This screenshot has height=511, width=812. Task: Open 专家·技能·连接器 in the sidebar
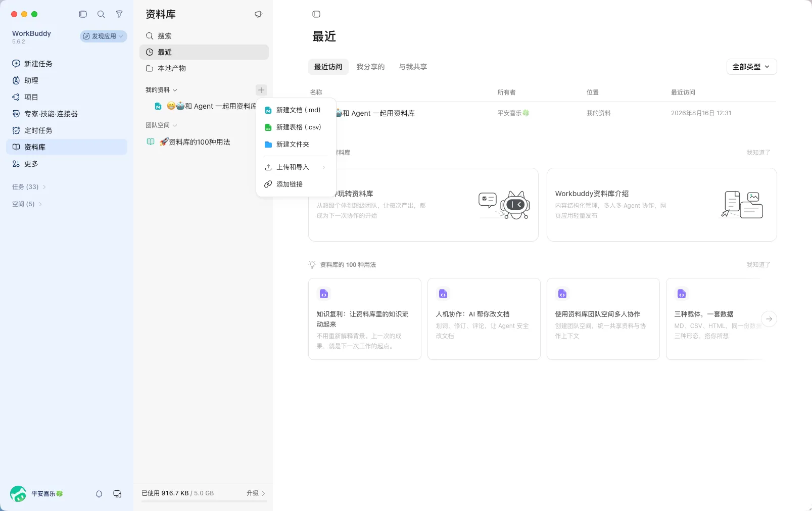pyautogui.click(x=67, y=114)
